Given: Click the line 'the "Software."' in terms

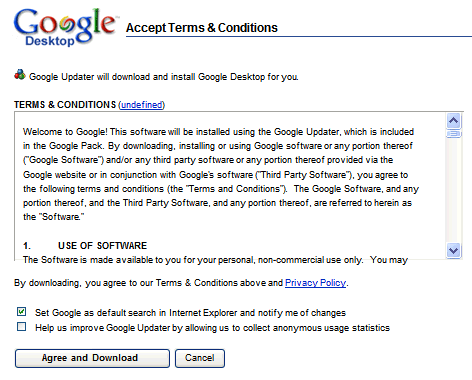Looking at the screenshot, I should pyautogui.click(x=53, y=217).
